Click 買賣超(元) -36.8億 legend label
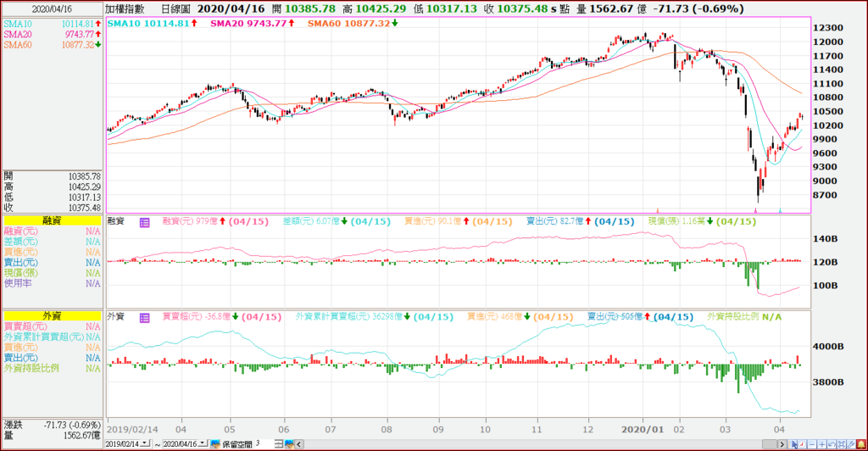868x451 pixels. point(221,317)
